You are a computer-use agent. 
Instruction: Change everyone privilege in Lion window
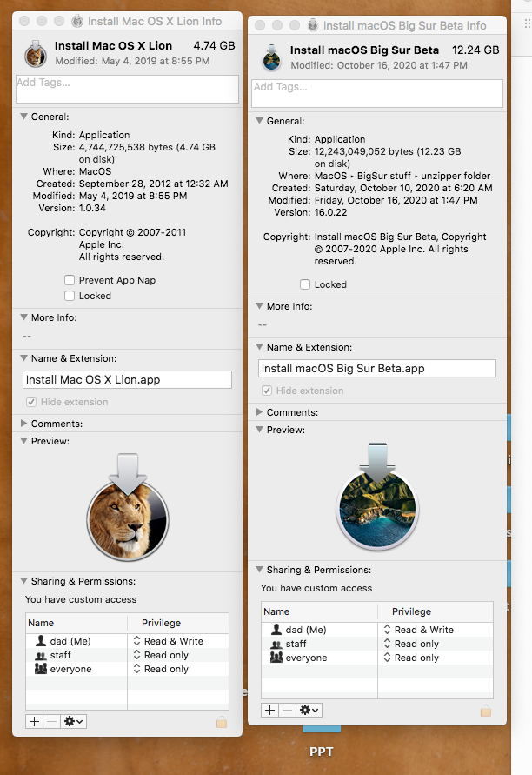(161, 669)
